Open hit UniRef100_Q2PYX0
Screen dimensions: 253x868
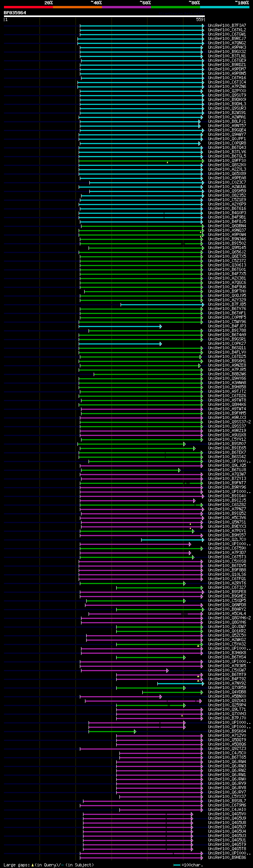click(x=227, y=91)
